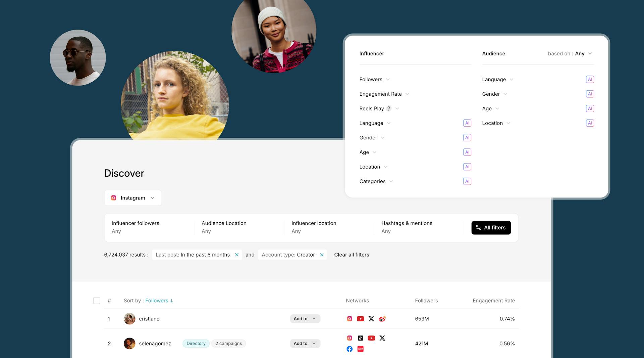The image size is (644, 358).
Task: Click the Directory tag on selenagomez
Action: click(x=196, y=344)
